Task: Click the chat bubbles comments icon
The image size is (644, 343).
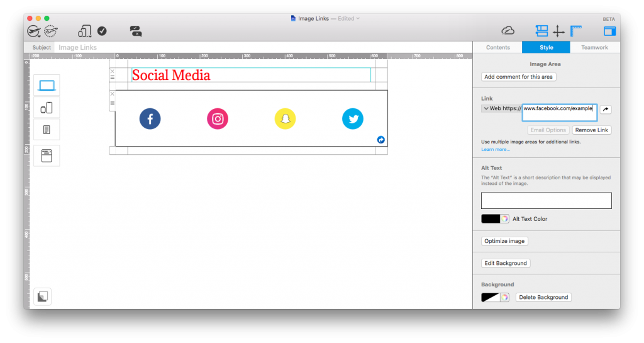Action: click(x=136, y=31)
